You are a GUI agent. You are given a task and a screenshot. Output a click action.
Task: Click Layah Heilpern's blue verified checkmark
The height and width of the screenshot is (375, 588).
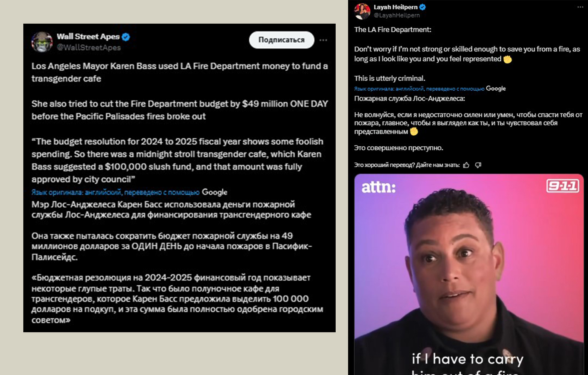tap(422, 7)
